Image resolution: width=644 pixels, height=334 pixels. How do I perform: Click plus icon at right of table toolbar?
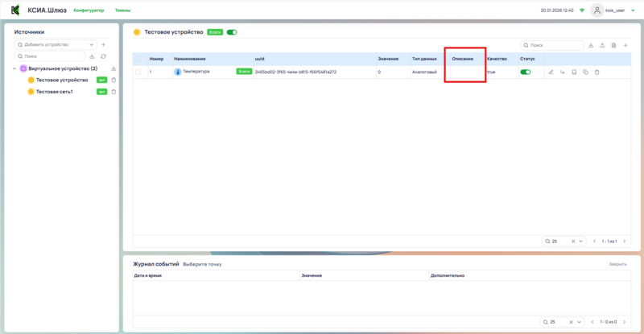tap(625, 45)
